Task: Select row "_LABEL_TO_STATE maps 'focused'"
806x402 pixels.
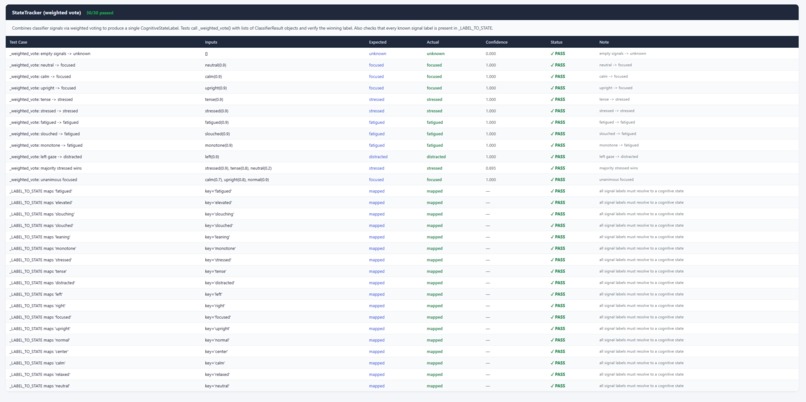Action: (402, 318)
